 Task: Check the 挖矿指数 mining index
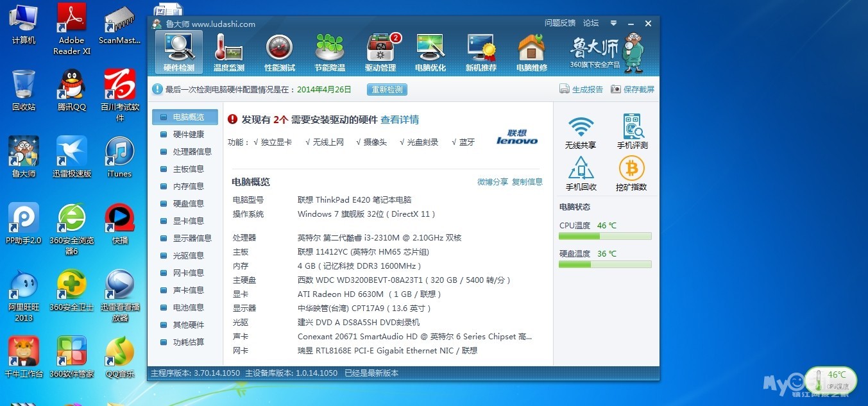pos(632,171)
